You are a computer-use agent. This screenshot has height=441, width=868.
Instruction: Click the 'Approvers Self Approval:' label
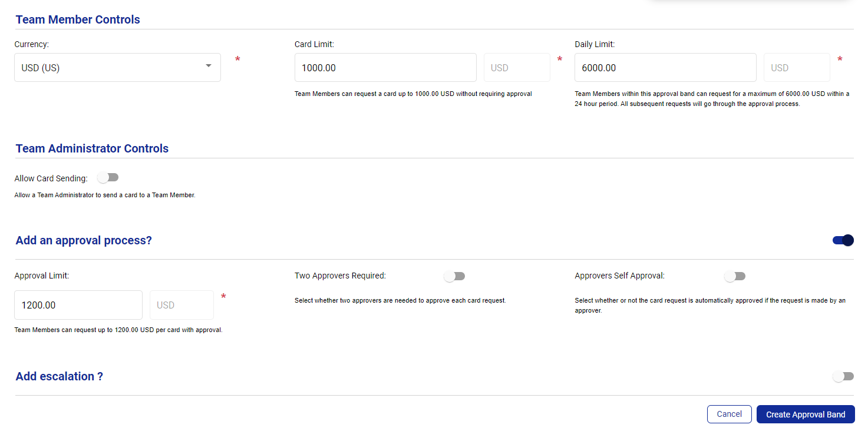point(619,276)
